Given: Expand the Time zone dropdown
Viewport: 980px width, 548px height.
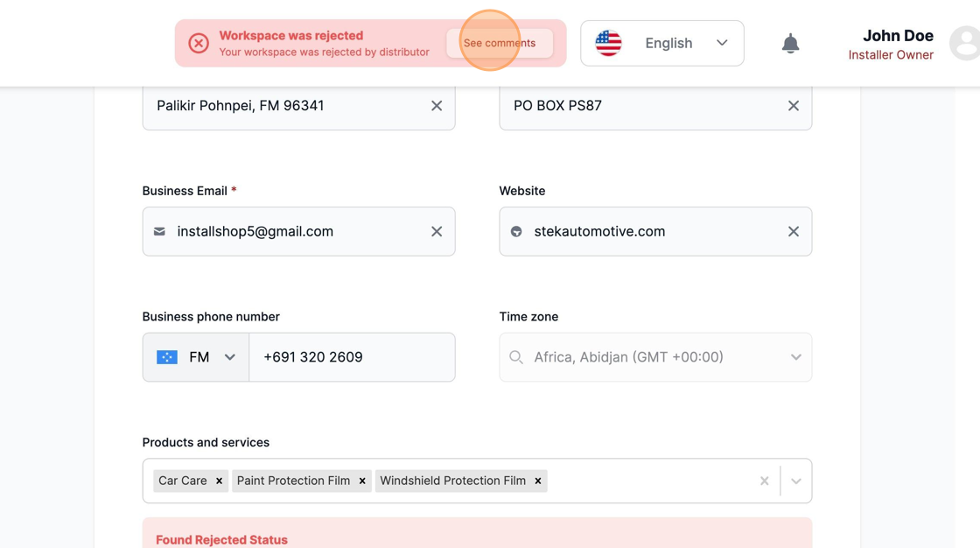Looking at the screenshot, I should (795, 357).
